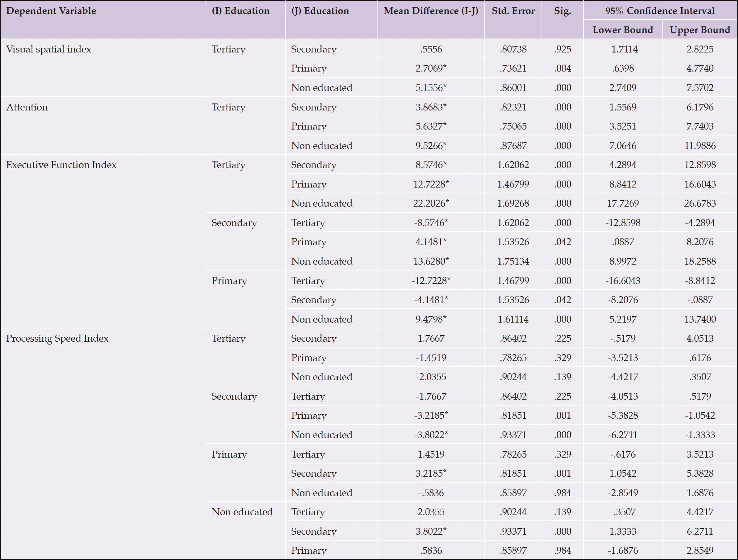738x560 pixels.
Task: Select the Visual spatial index row label
Action: coord(49,49)
